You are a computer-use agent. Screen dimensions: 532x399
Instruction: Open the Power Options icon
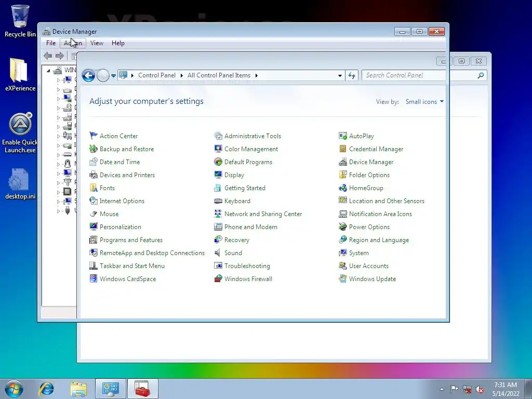(x=343, y=227)
